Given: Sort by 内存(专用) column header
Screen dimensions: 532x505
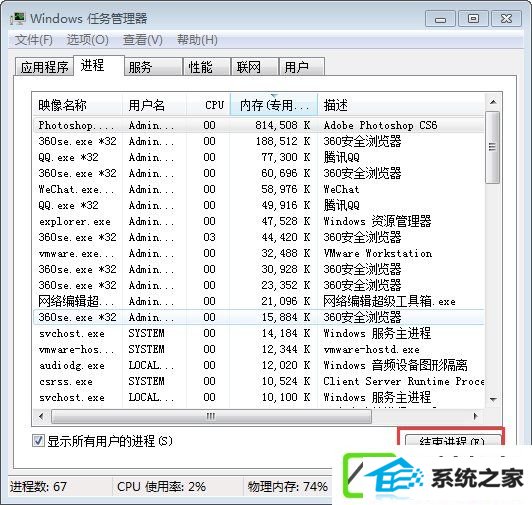Looking at the screenshot, I should pyautogui.click(x=274, y=105).
